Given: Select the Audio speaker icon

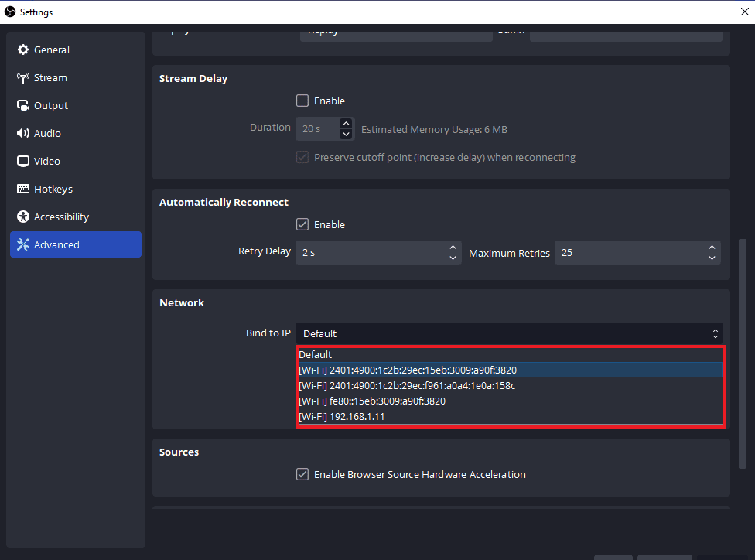Looking at the screenshot, I should [x=22, y=133].
